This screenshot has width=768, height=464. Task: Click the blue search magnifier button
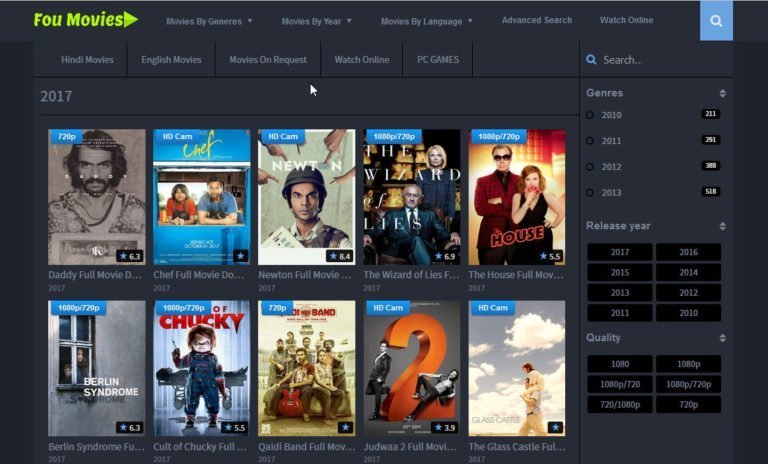click(716, 21)
